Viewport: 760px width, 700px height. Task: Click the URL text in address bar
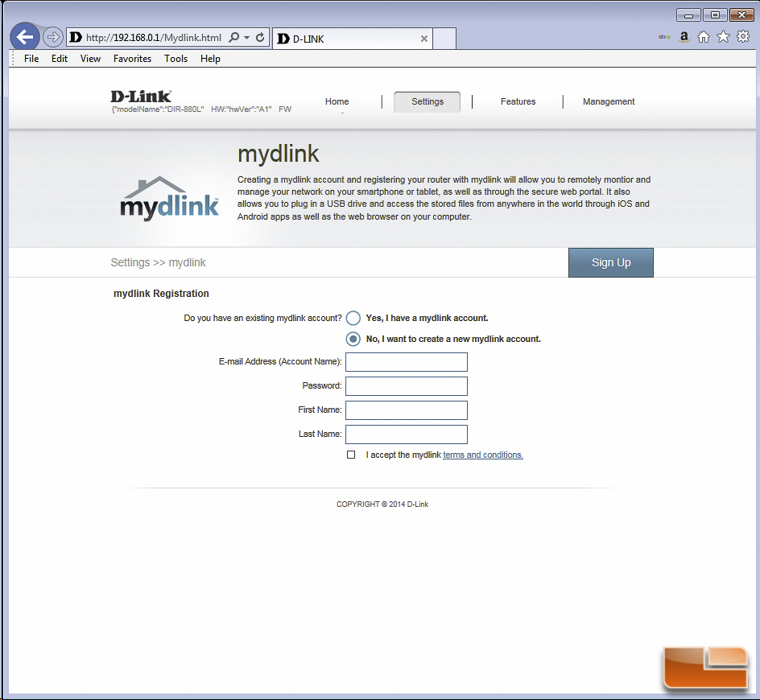click(154, 38)
